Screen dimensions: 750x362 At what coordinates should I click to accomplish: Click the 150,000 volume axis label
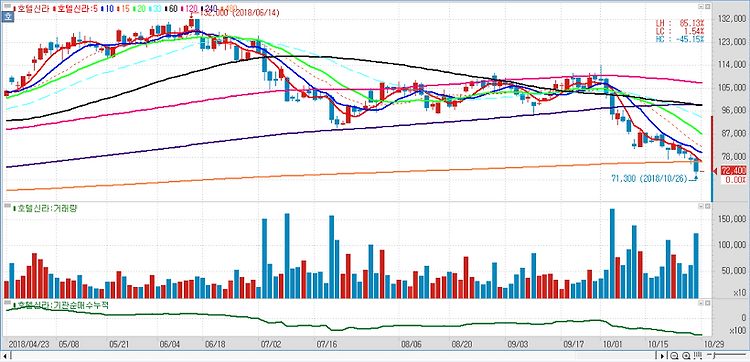coord(732,219)
